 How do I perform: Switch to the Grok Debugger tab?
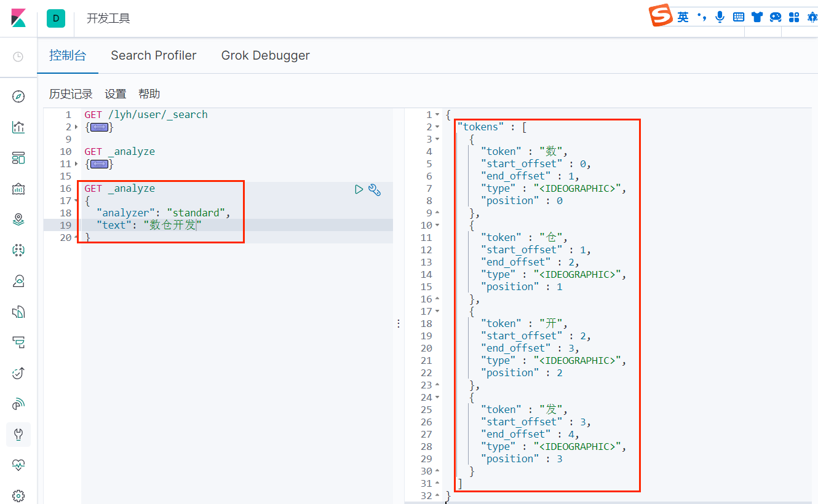(266, 55)
